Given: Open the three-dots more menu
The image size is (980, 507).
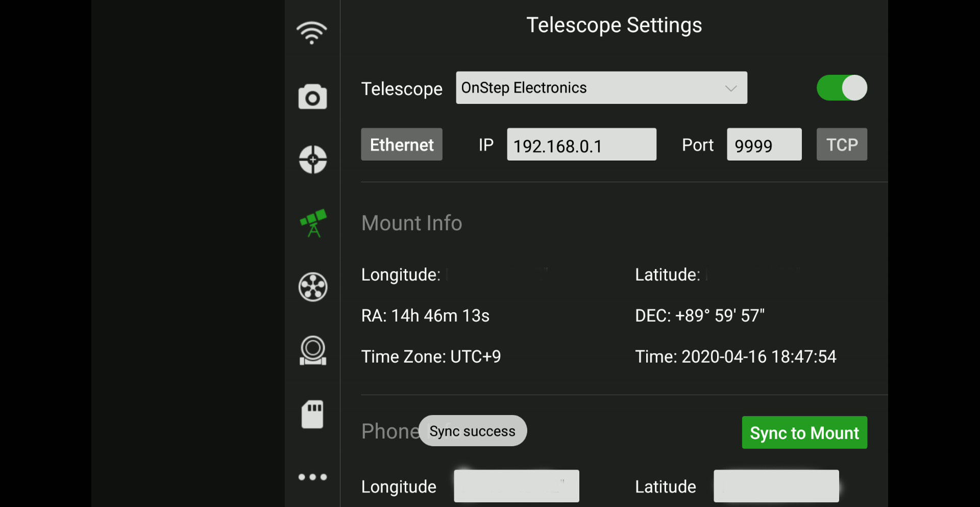Looking at the screenshot, I should (312, 477).
